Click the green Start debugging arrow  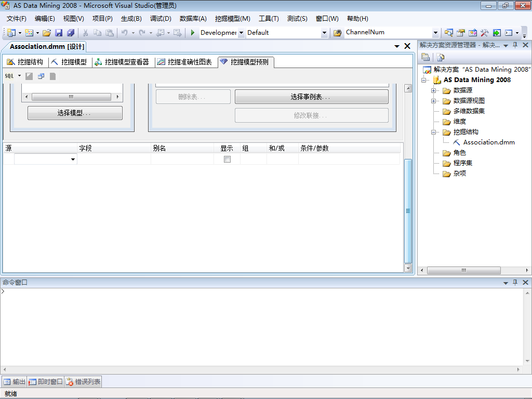click(192, 33)
